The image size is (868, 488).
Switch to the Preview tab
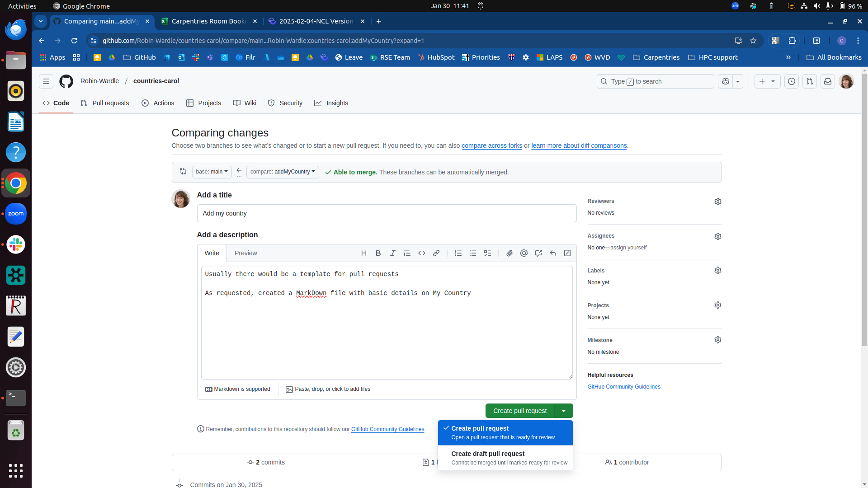point(245,253)
